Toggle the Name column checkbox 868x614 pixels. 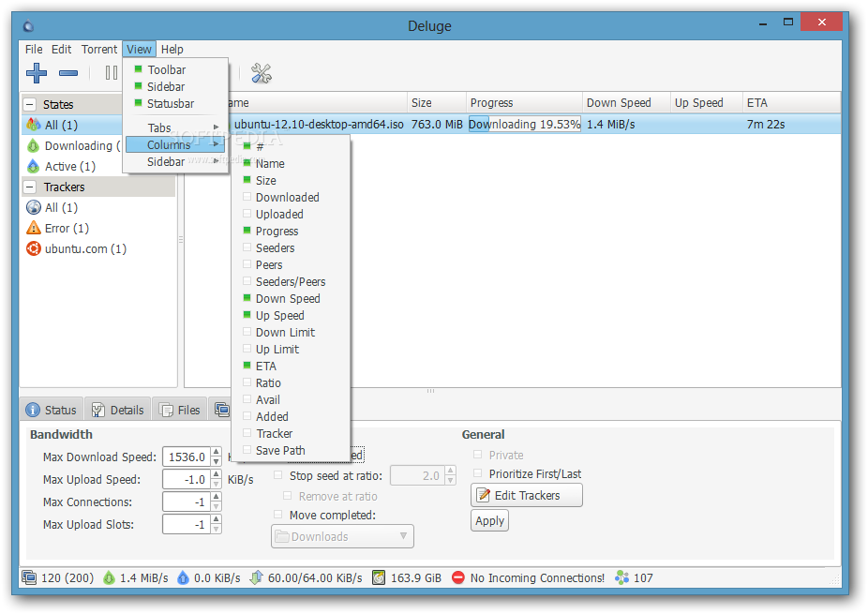coord(247,163)
